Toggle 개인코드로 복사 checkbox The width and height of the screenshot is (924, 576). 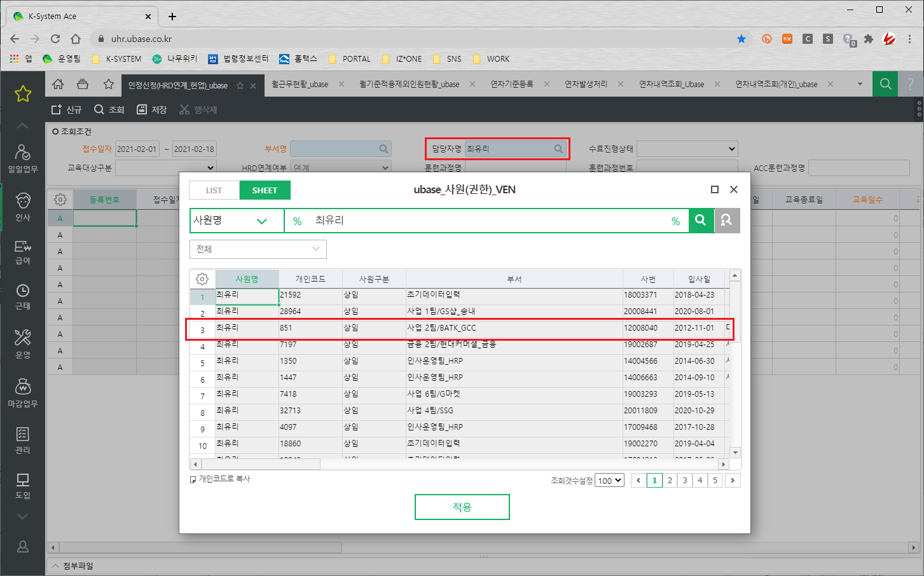[193, 479]
